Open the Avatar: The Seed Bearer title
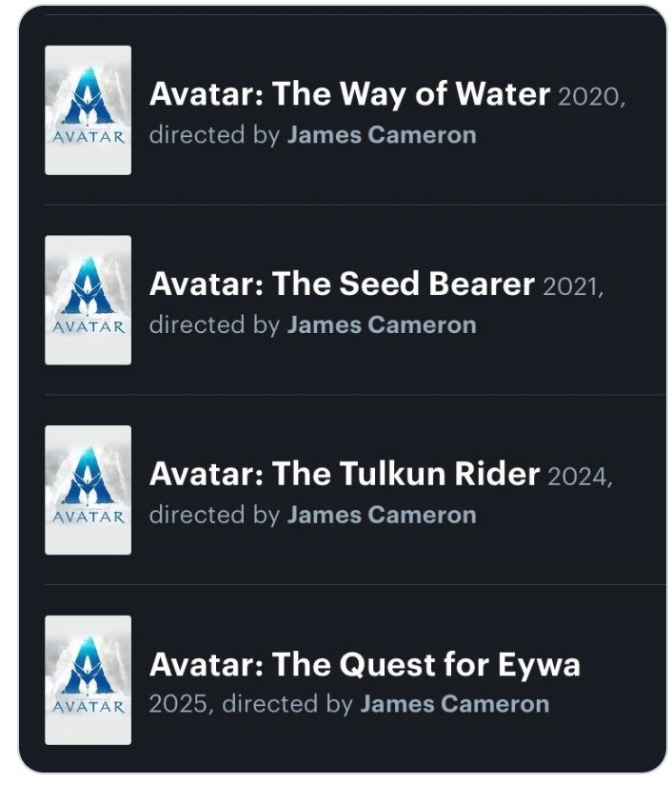 pos(345,282)
